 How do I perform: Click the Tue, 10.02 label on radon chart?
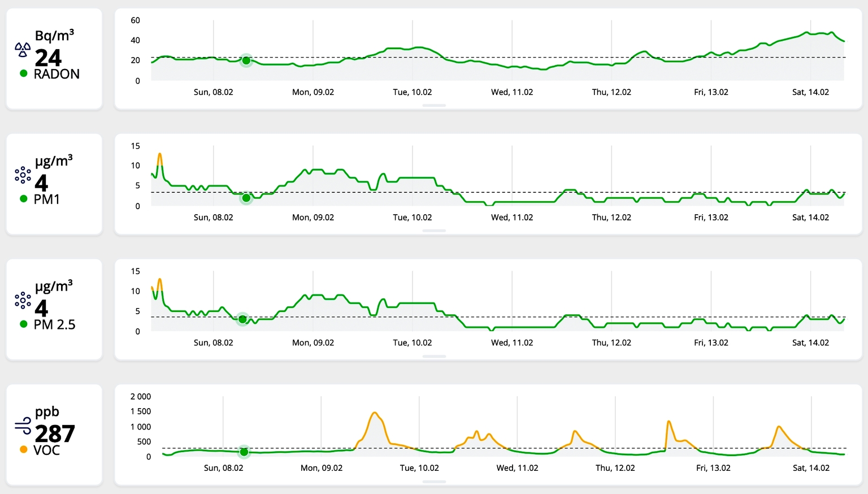[413, 92]
